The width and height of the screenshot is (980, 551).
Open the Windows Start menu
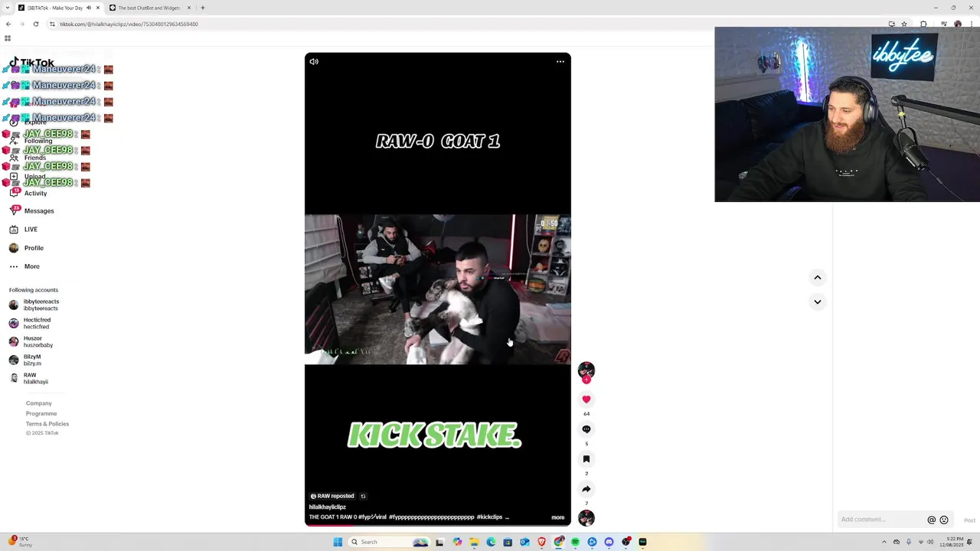click(x=338, y=542)
